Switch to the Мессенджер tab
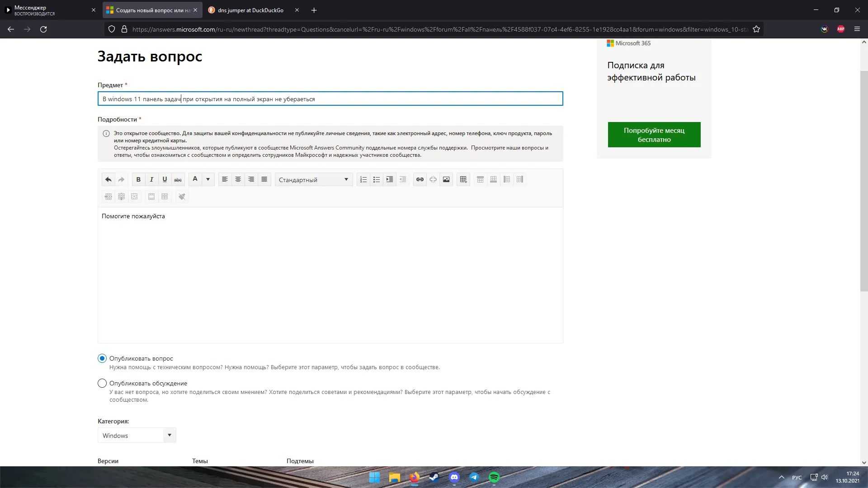 point(50,10)
